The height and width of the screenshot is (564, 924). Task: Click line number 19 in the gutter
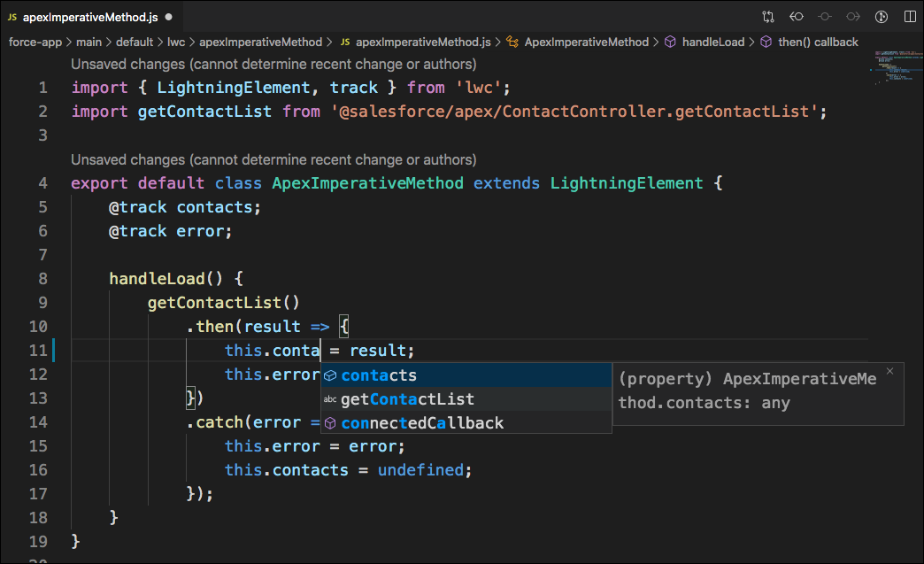(x=38, y=542)
